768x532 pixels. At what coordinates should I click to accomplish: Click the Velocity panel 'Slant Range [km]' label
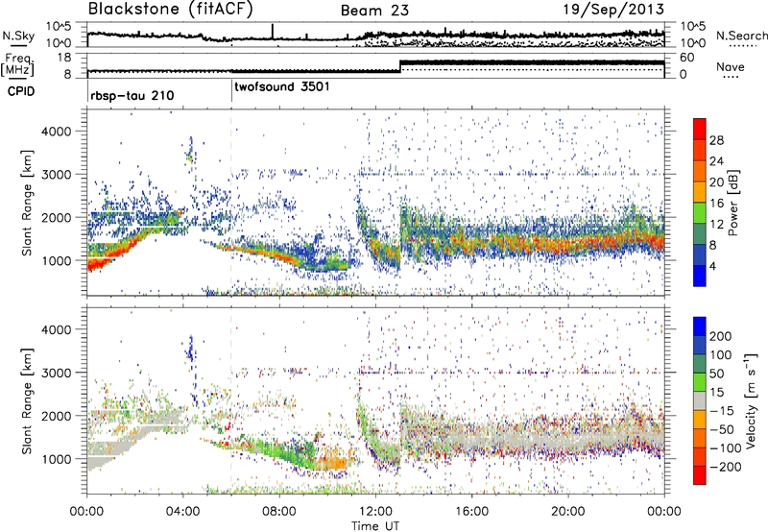[x=27, y=401]
